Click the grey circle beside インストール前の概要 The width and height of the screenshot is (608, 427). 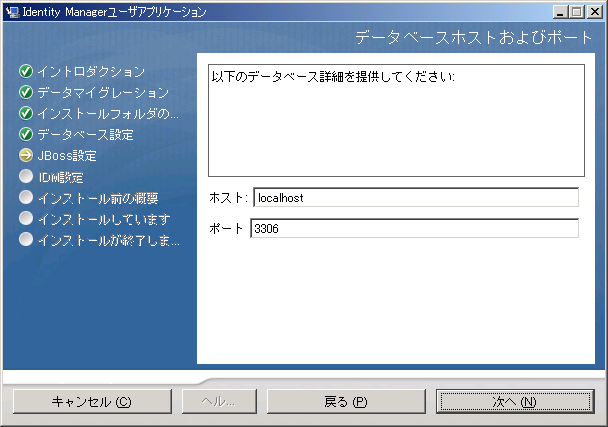pos(26,197)
